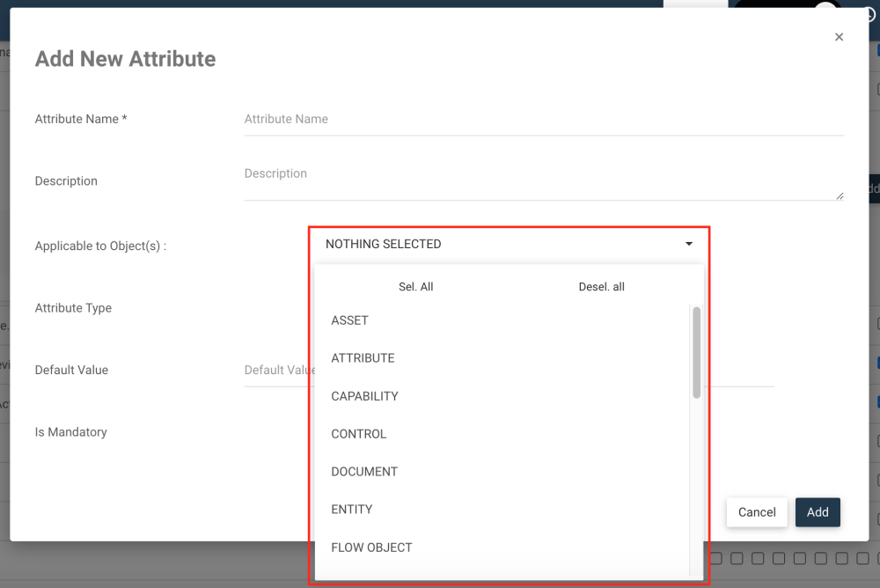Select CONTROL as applicable object

pyautogui.click(x=357, y=434)
